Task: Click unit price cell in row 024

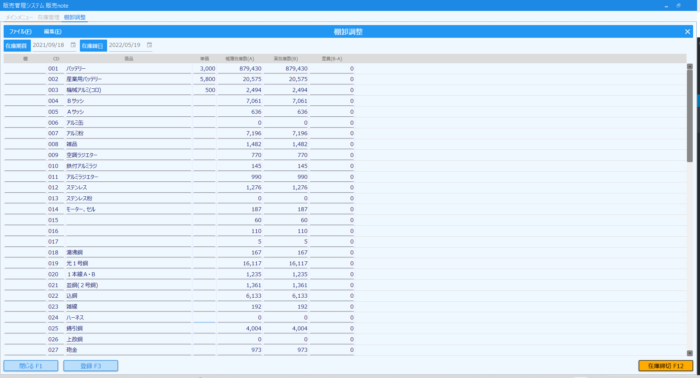Action: pyautogui.click(x=204, y=318)
